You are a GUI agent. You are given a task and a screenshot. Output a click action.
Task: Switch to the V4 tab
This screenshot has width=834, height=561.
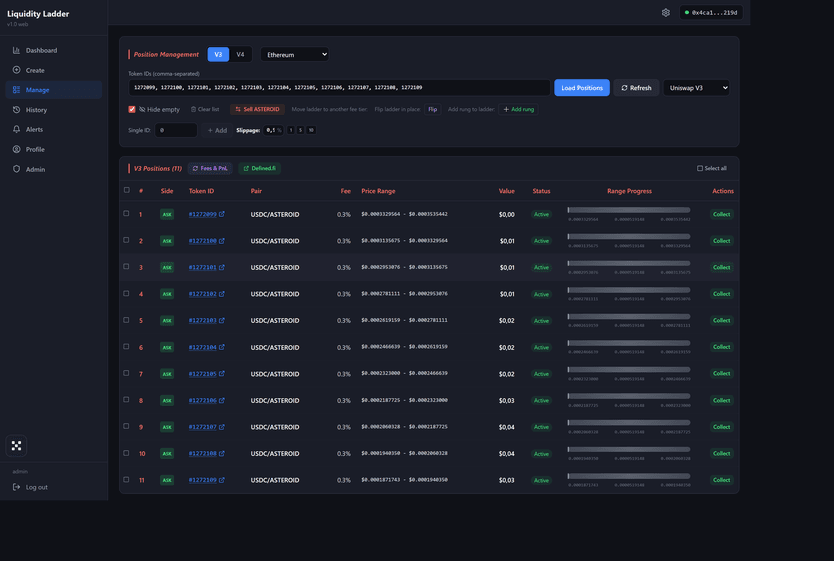tap(240, 54)
